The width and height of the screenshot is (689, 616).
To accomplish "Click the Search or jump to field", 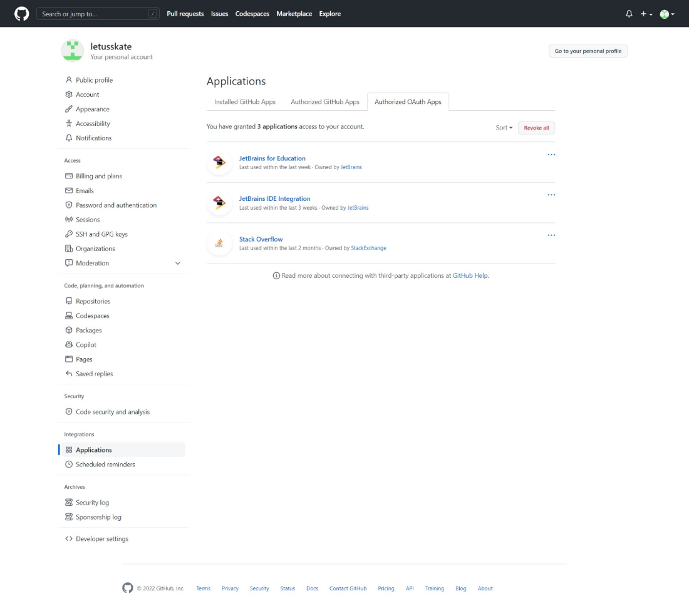I will (98, 14).
